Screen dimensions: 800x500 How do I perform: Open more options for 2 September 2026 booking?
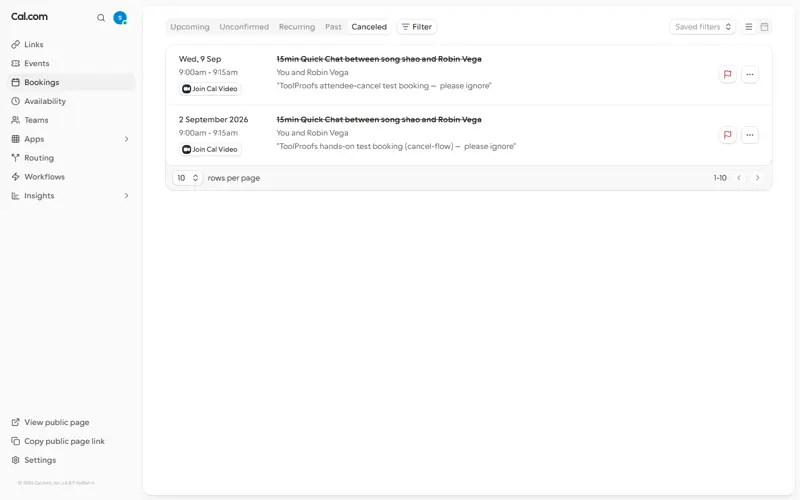tap(749, 135)
